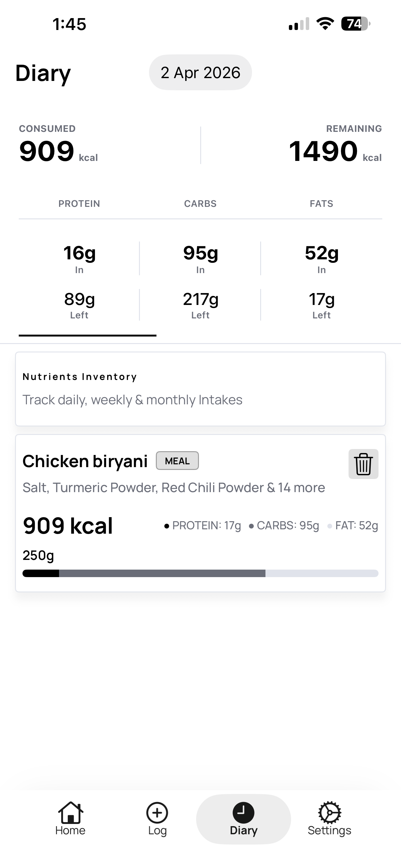This screenshot has height=868, width=401.
Task: Tap the biryani macro progress bar
Action: point(200,573)
